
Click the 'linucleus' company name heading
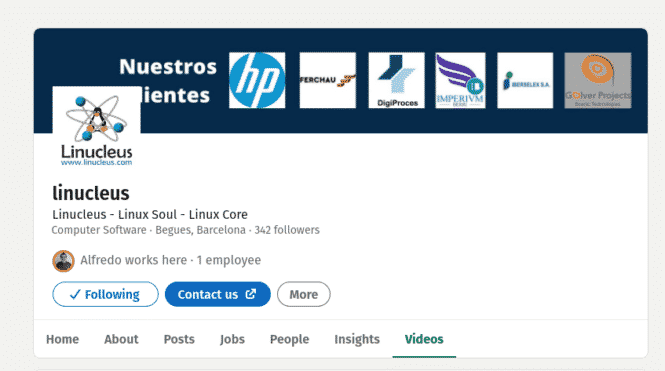point(91,193)
